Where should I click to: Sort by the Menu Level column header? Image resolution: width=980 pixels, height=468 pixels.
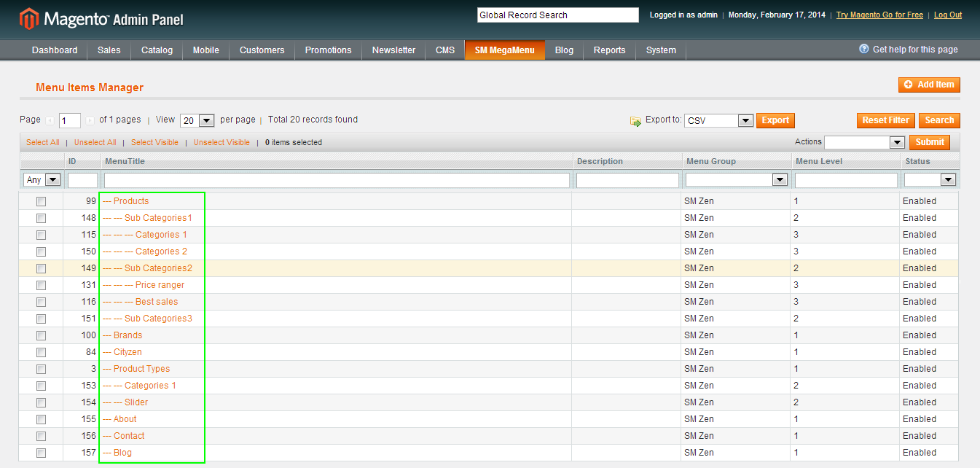point(819,161)
